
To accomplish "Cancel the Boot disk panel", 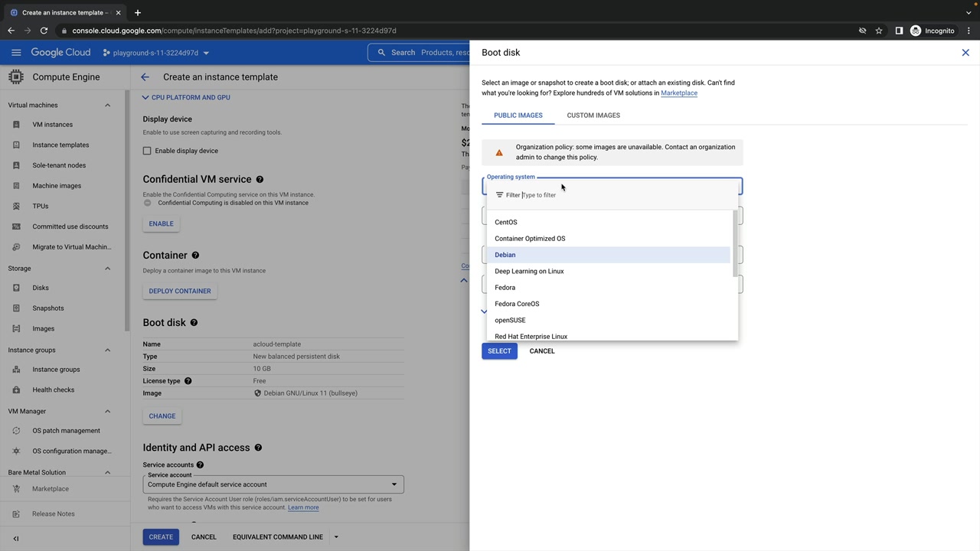I will click(542, 351).
